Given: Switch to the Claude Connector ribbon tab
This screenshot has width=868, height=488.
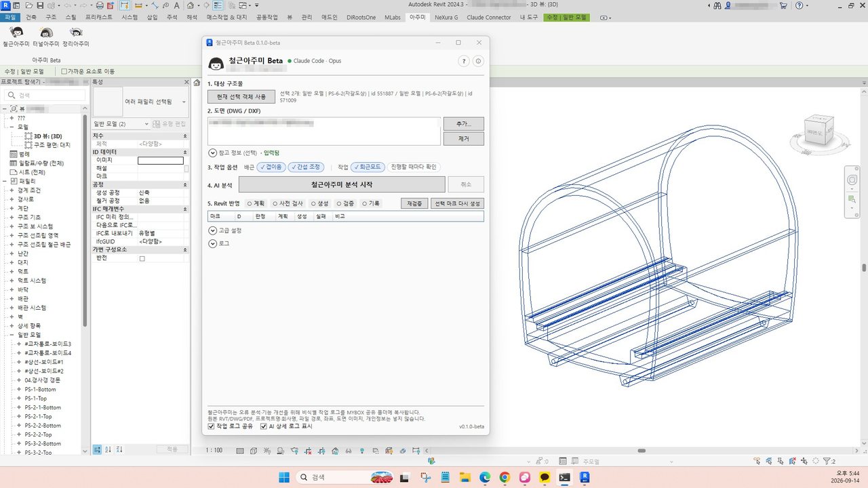Looking at the screenshot, I should tap(489, 17).
